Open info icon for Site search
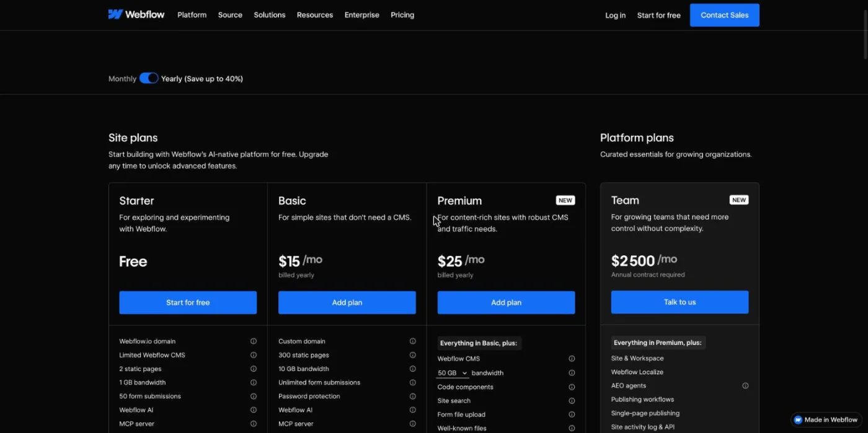Image resolution: width=868 pixels, height=433 pixels. point(572,401)
